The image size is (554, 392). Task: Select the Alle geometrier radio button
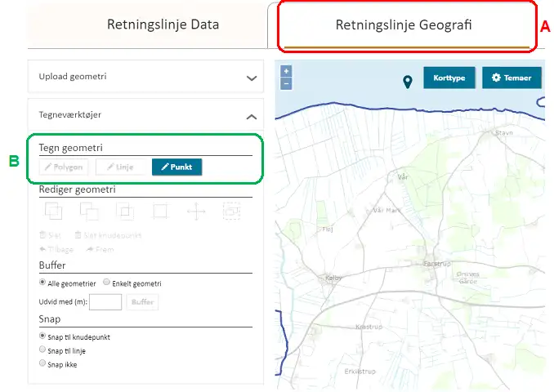tap(43, 283)
